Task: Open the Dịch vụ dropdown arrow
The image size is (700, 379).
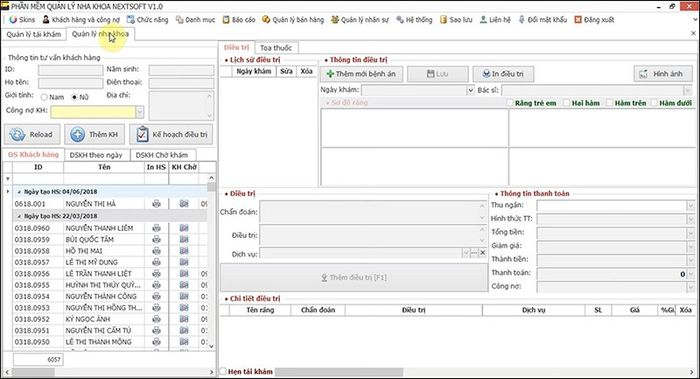Action: click(466, 253)
